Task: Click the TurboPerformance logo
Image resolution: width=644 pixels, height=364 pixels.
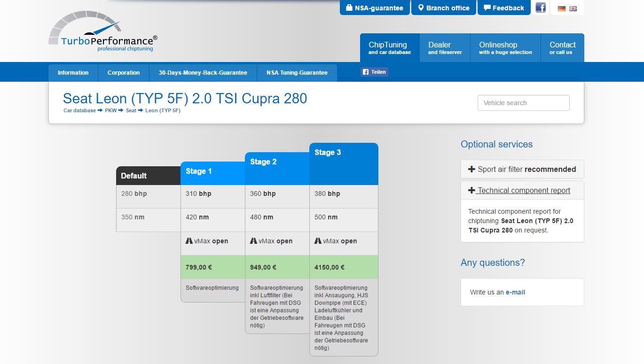Action: coord(103,31)
